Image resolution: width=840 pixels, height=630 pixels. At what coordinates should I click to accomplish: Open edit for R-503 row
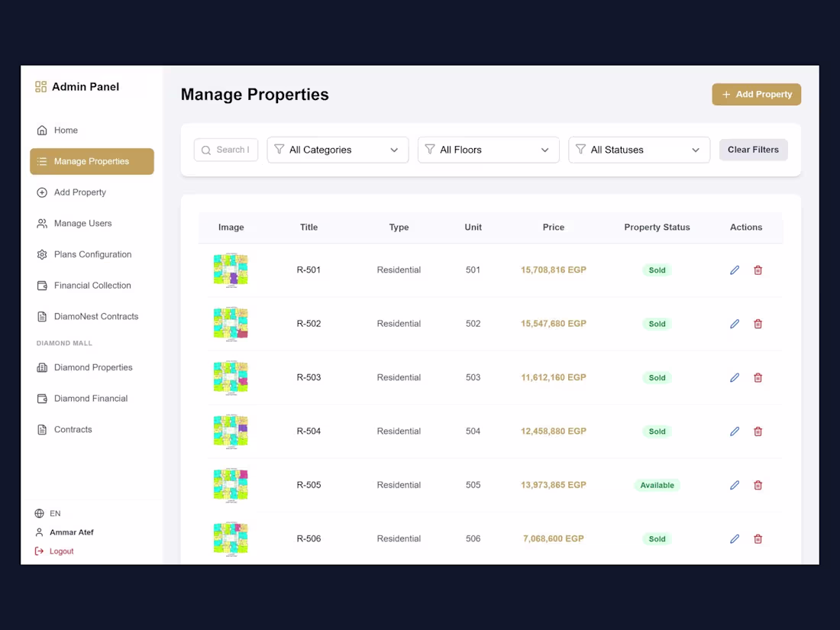735,378
